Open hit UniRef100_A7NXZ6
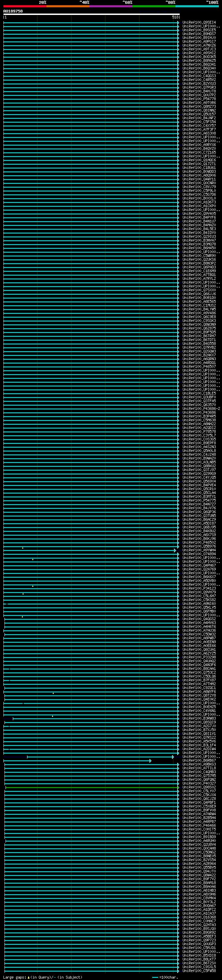The width and height of the screenshot is (222, 980). tap(199, 45)
